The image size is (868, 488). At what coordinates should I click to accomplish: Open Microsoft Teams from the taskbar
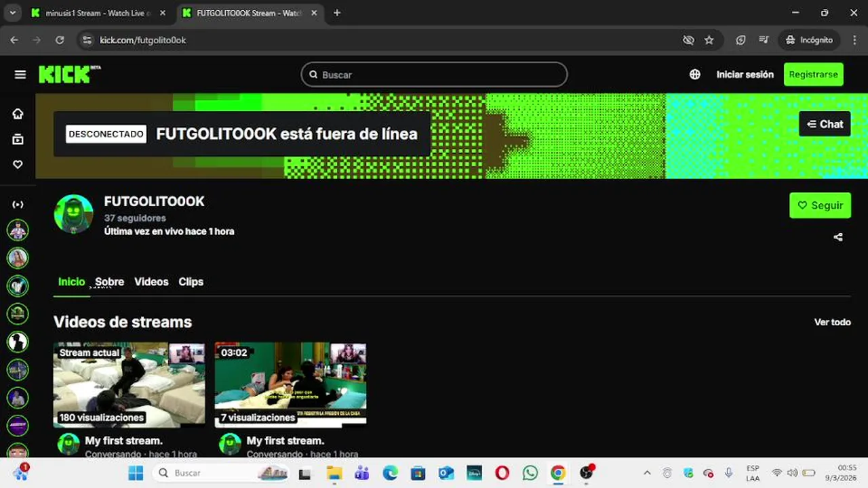point(361,473)
